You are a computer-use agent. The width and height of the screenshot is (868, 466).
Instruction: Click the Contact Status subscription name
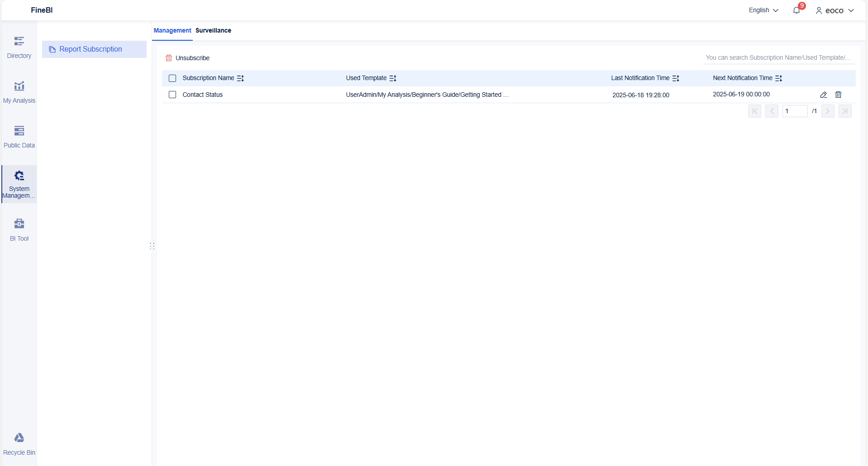(203, 95)
